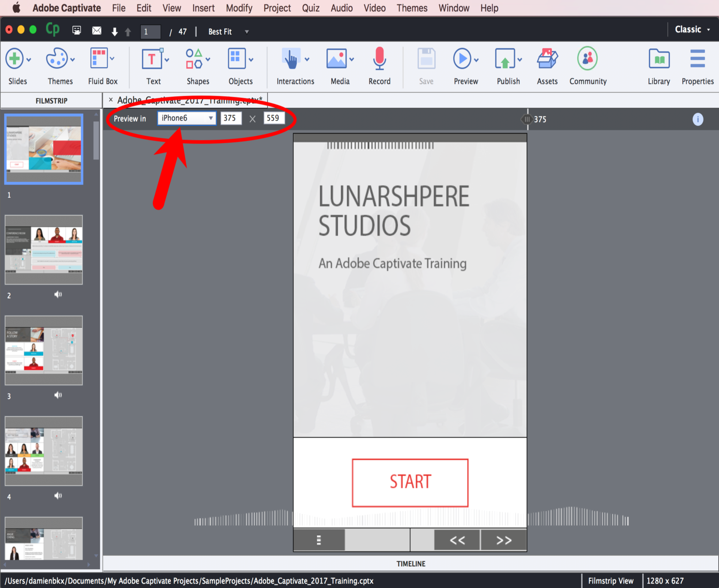Go to next slide with down arrow
The height and width of the screenshot is (588, 719).
click(115, 32)
